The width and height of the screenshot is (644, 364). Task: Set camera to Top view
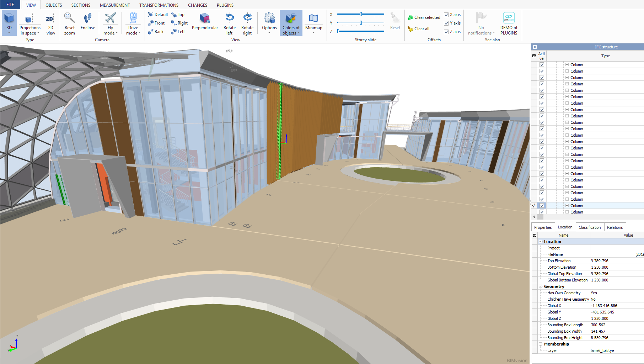click(178, 15)
